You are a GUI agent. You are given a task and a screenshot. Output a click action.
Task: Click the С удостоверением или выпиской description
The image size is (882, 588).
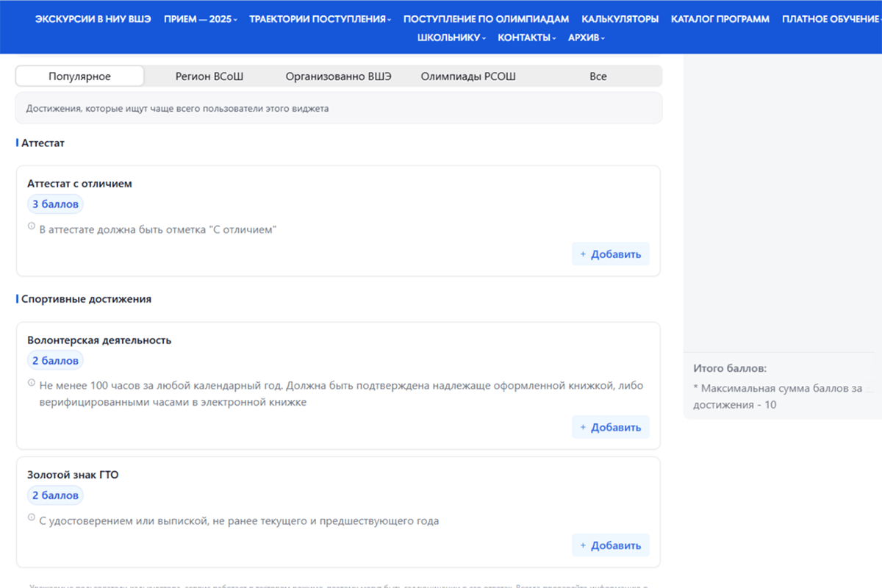click(x=239, y=521)
